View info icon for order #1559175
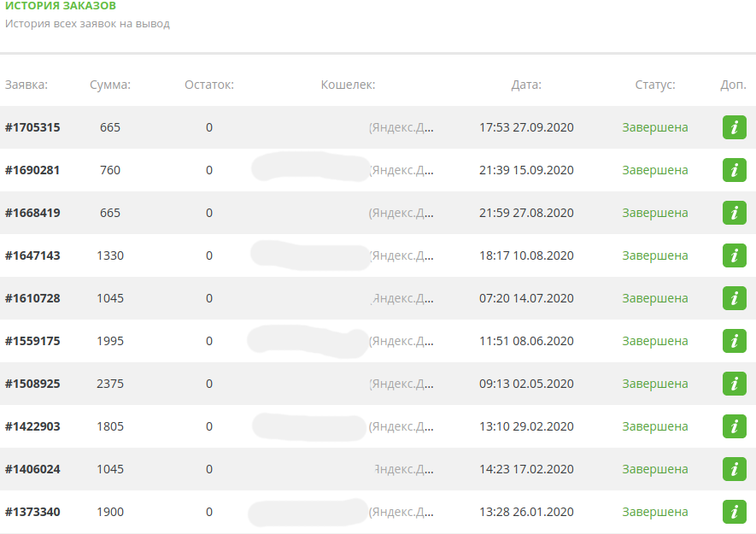This screenshot has height=534, width=756. coord(734,341)
